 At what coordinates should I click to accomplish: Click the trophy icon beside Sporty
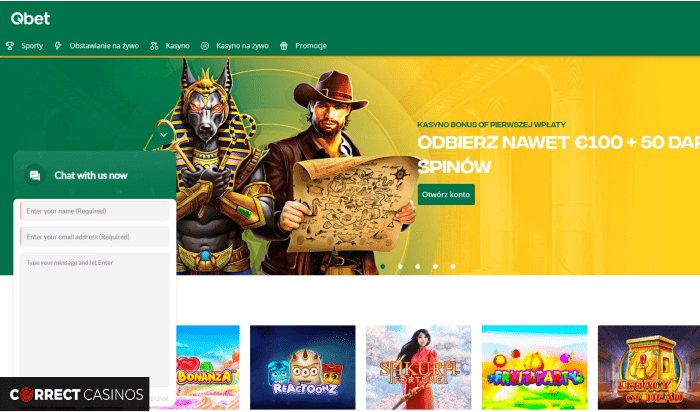click(10, 46)
